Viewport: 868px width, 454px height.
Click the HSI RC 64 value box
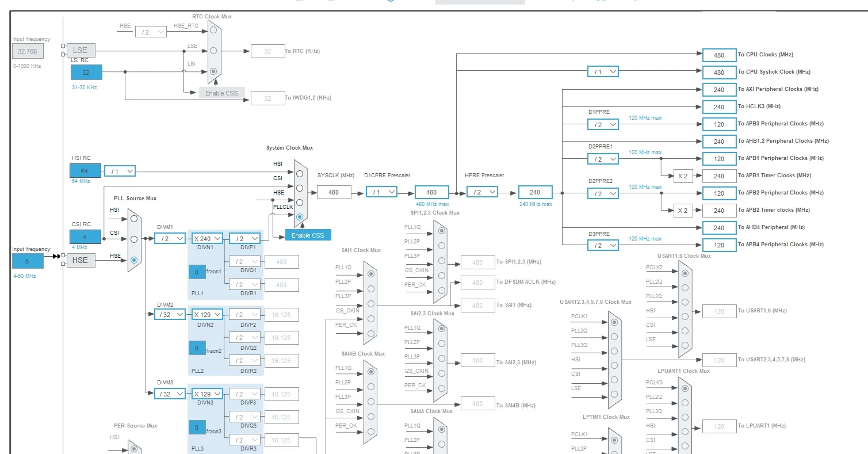click(86, 170)
